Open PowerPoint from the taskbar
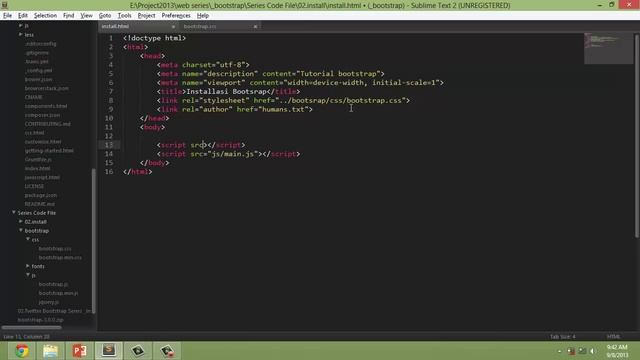The image size is (640, 360). click(x=80, y=351)
